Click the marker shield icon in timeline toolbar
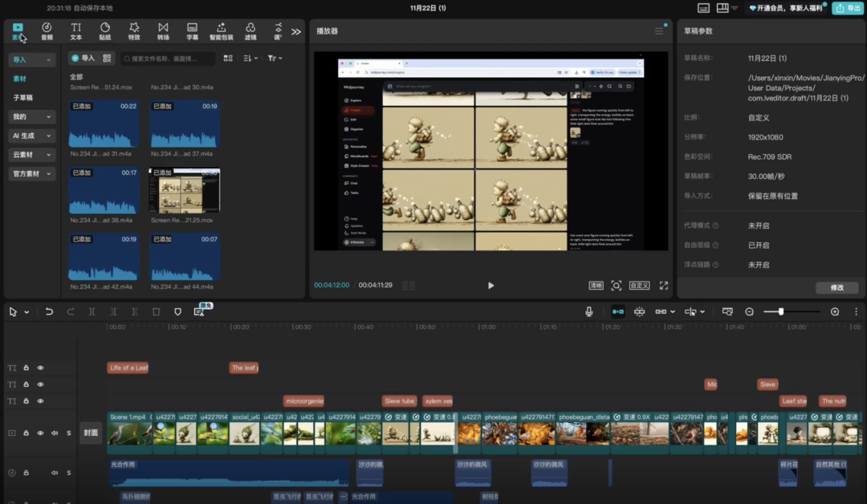The width and height of the screenshot is (867, 504). [177, 311]
